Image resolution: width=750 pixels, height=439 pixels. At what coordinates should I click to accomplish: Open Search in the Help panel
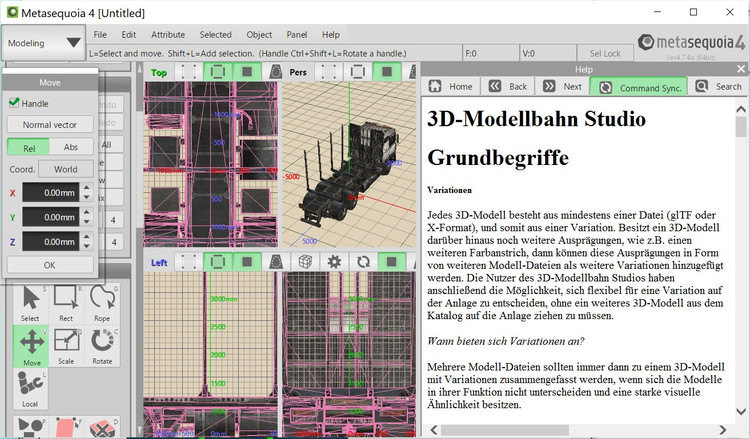[x=718, y=87]
